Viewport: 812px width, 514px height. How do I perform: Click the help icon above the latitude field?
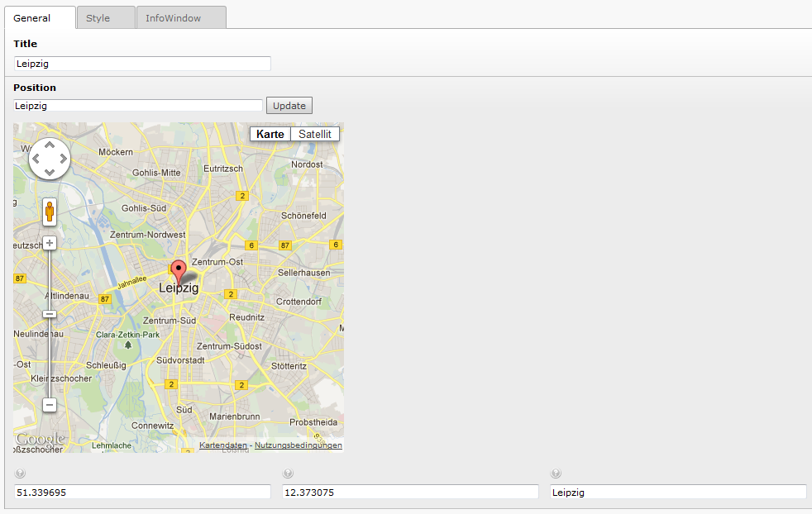pos(20,474)
